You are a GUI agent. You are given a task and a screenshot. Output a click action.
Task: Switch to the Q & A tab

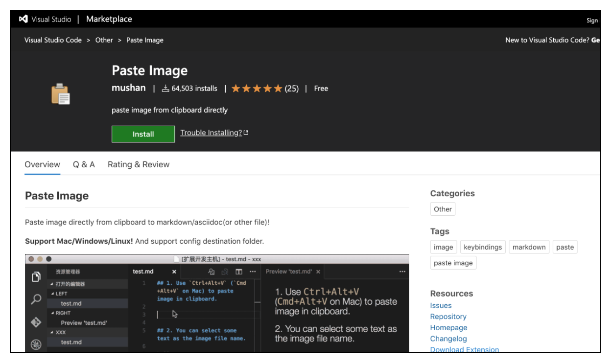click(84, 164)
